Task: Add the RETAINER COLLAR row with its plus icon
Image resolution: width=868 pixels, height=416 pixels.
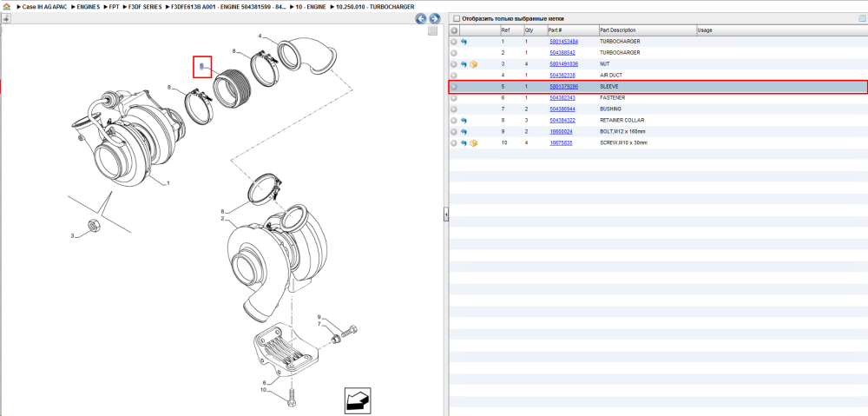Action: (454, 120)
